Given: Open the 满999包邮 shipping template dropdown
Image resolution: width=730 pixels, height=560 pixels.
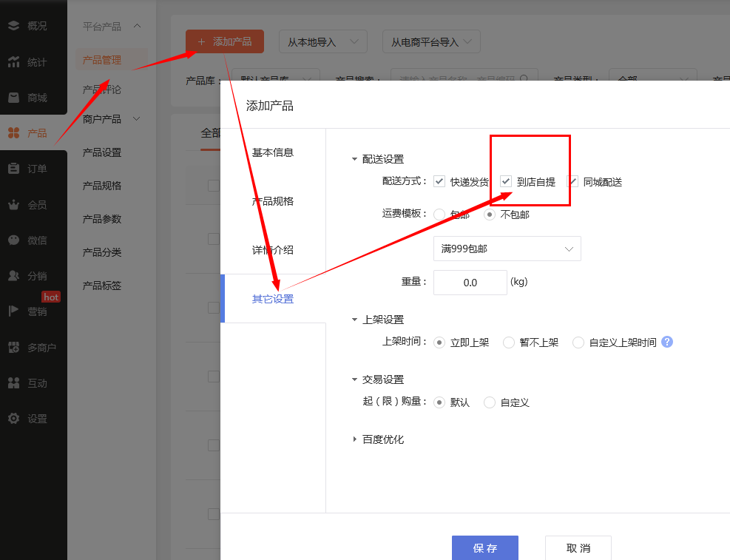Looking at the screenshot, I should [507, 249].
